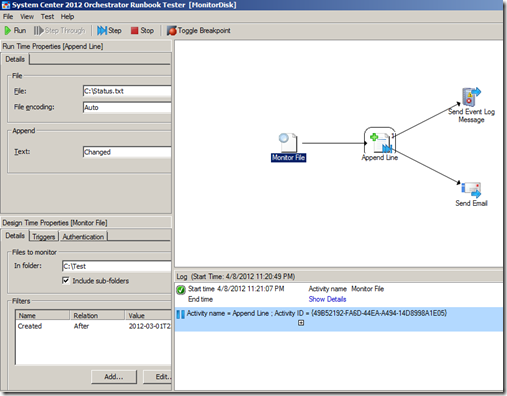507x396 pixels.
Task: Click the Edit... filter button
Action: (157, 377)
